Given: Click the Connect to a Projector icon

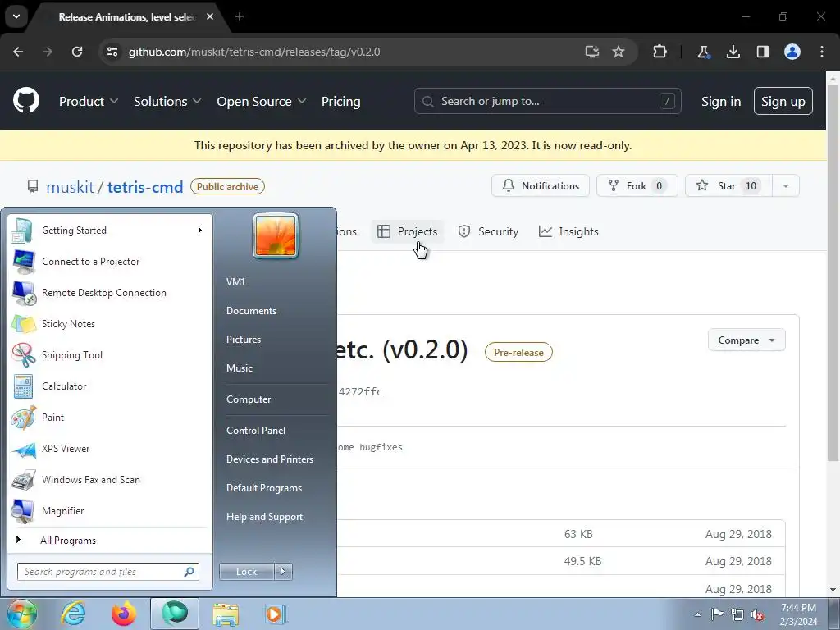Looking at the screenshot, I should pos(24,262).
